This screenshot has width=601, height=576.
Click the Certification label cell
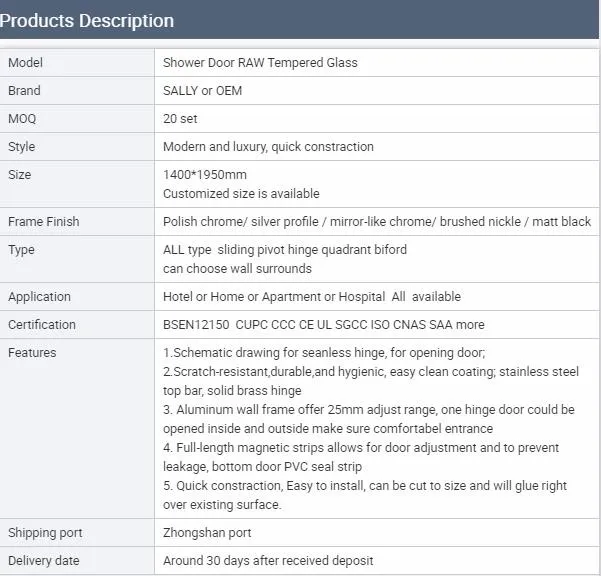[42, 325]
